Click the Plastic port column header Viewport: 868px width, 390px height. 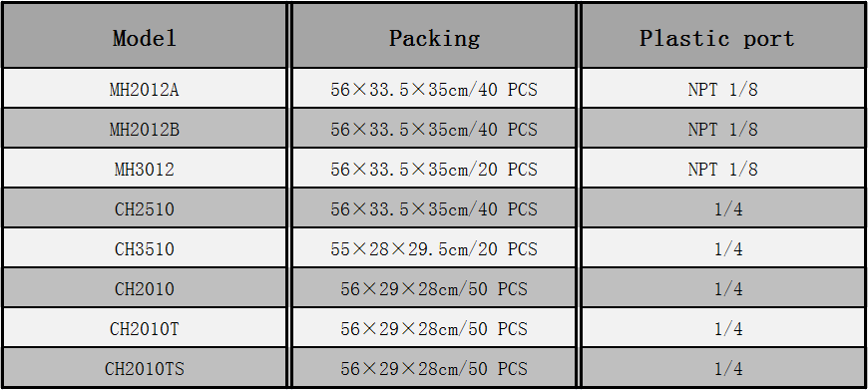(723, 36)
